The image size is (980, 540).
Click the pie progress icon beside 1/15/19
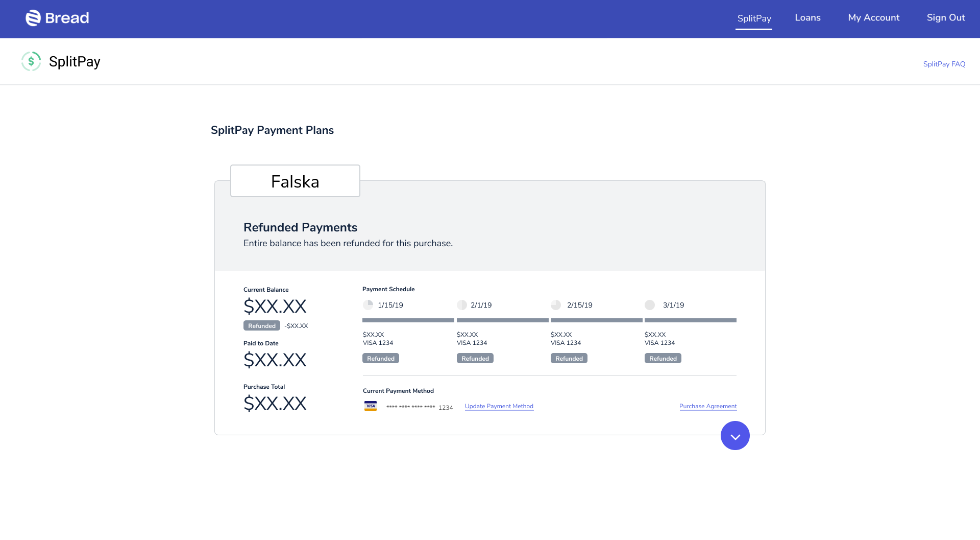click(x=368, y=305)
